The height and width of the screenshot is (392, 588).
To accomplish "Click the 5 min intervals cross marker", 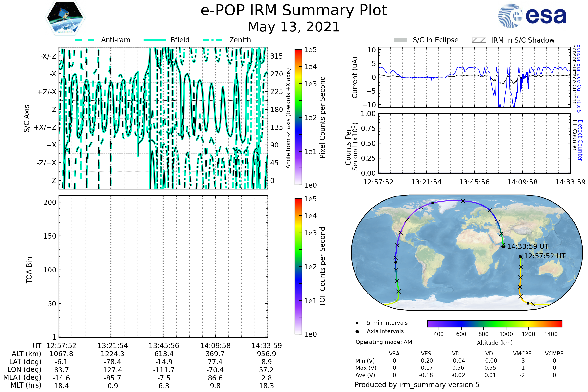I will pos(357,323).
